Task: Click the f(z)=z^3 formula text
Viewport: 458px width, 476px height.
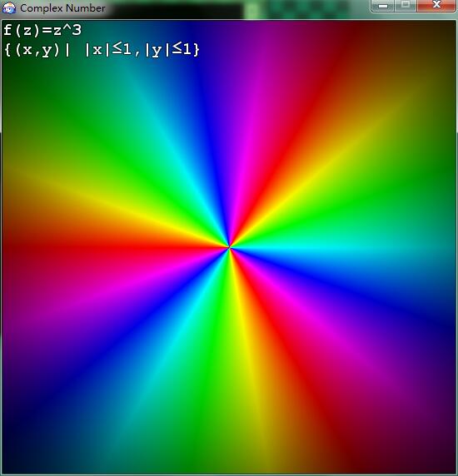Action: (x=42, y=30)
